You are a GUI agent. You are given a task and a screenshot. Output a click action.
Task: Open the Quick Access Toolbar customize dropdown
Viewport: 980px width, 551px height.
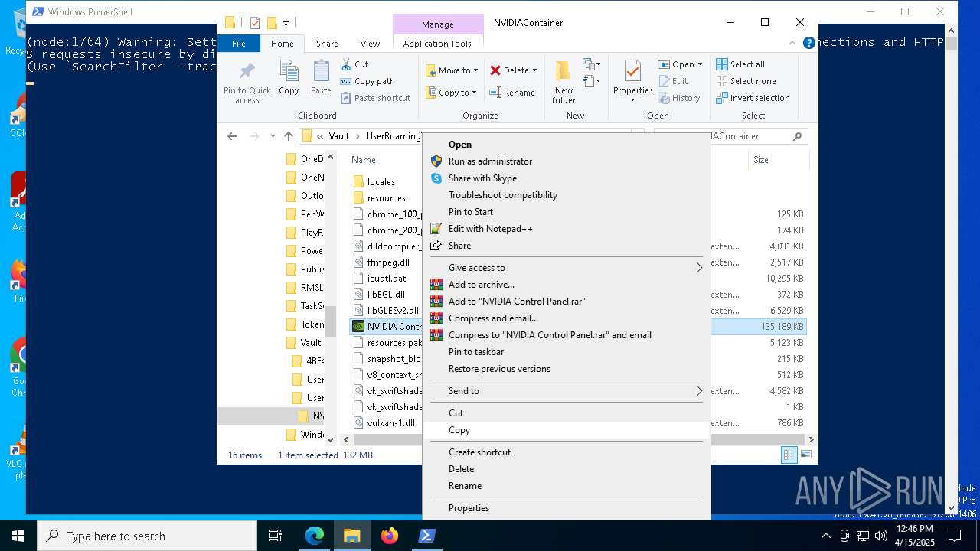286,23
